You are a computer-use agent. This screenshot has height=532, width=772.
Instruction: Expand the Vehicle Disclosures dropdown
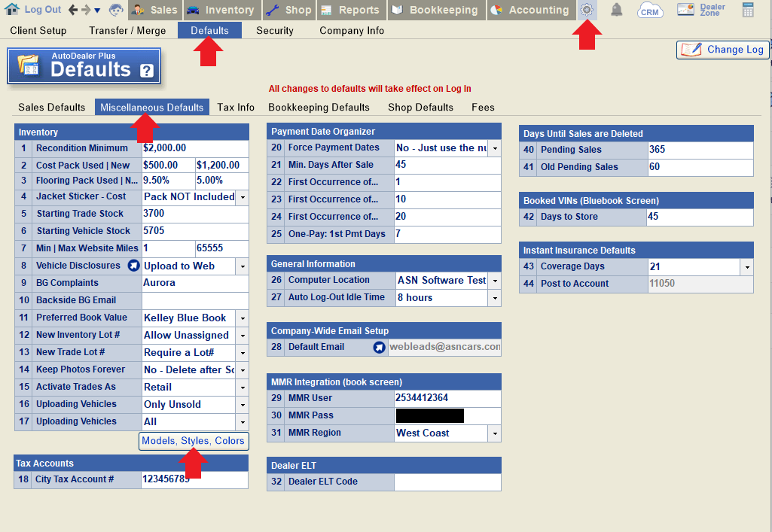coord(243,266)
